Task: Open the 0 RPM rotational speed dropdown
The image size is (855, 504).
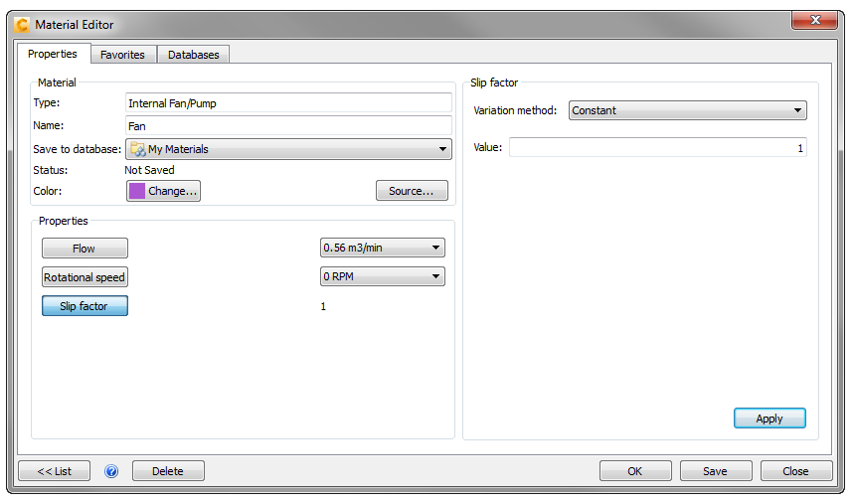Action: [382, 276]
